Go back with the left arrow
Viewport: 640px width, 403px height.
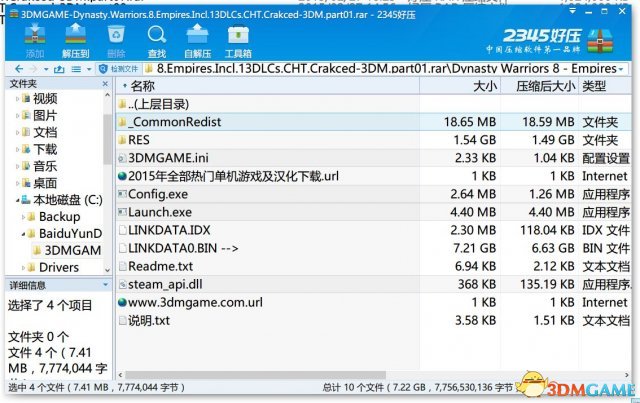[x=19, y=69]
